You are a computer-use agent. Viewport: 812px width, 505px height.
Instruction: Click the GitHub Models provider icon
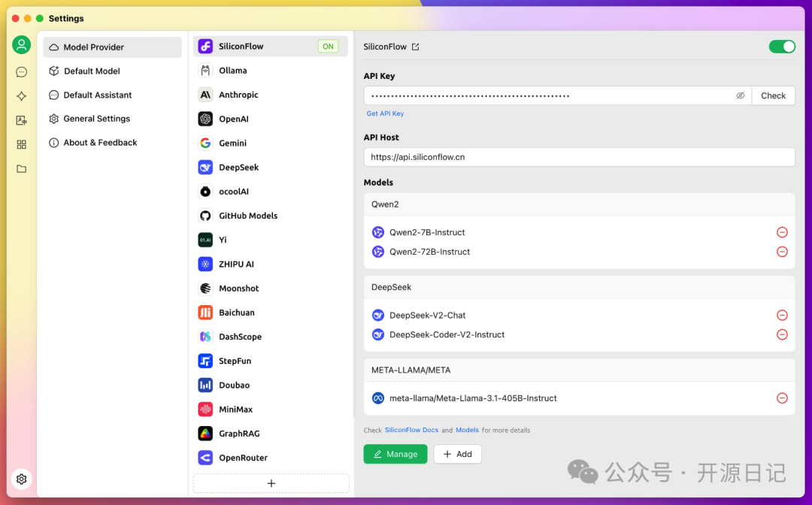pos(205,216)
